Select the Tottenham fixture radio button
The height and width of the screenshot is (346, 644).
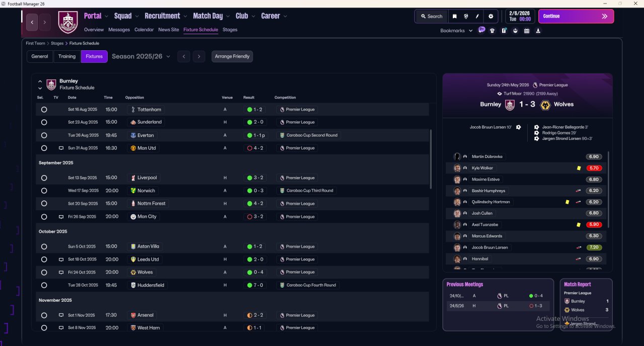pos(44,109)
